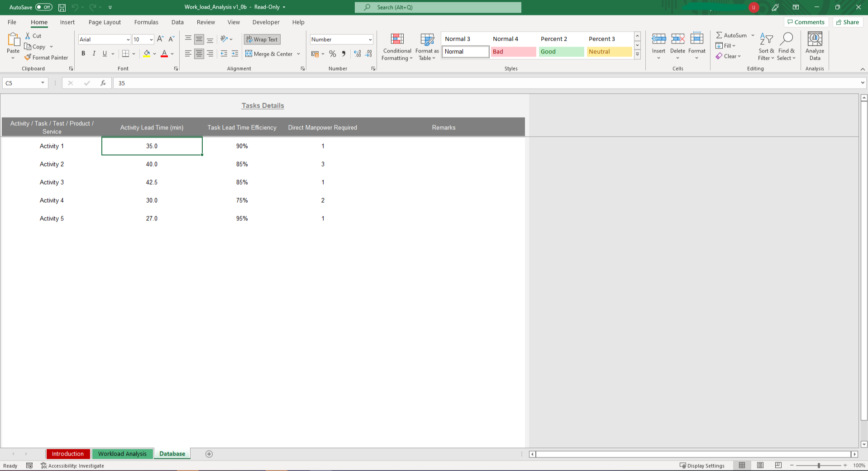Open Conditional Formatting menu
868x471 pixels.
coord(397,46)
